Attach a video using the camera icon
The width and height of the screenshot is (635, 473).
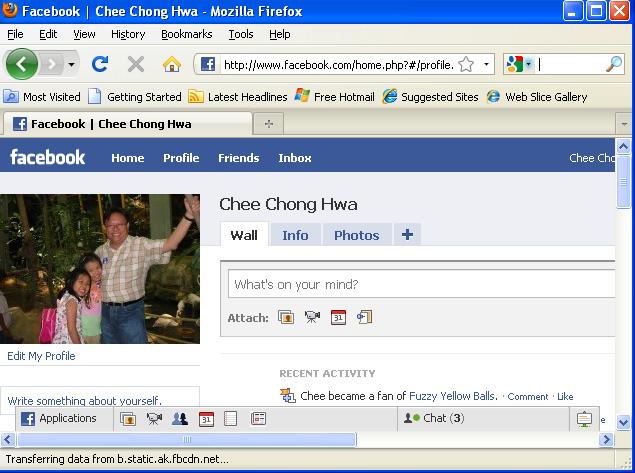click(x=312, y=317)
